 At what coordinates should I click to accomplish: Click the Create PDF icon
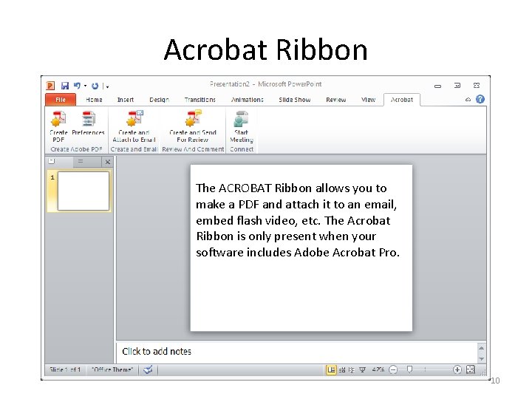tap(58, 126)
